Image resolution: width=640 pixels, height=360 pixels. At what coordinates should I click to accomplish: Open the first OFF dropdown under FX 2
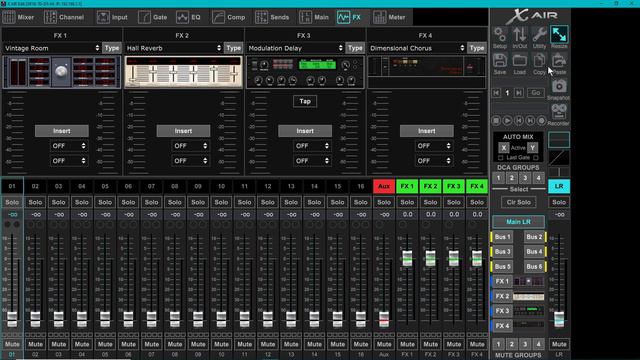[190, 146]
